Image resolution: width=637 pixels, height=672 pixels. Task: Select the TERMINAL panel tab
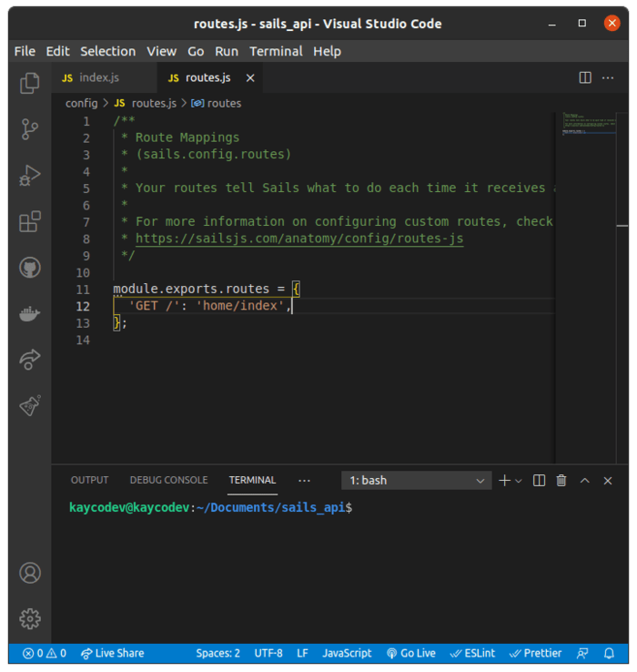252,480
